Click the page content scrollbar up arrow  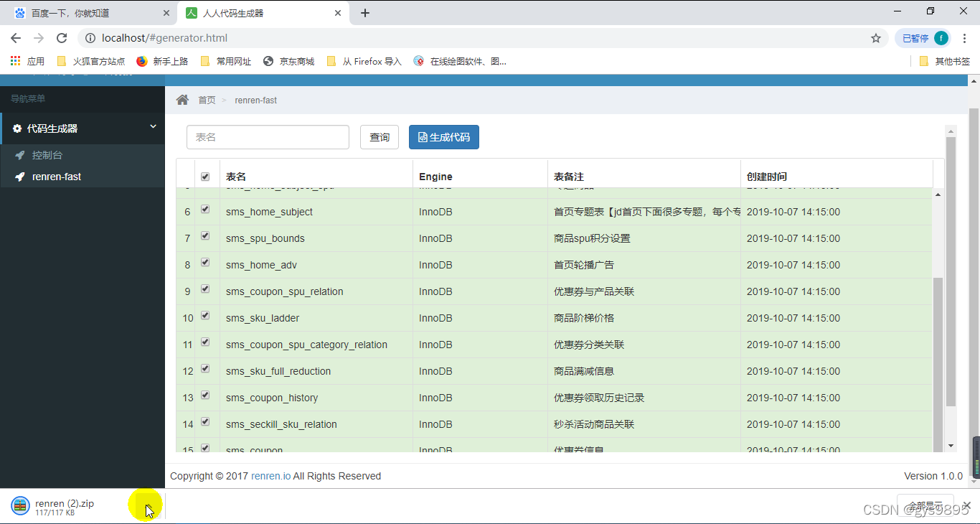coord(951,131)
